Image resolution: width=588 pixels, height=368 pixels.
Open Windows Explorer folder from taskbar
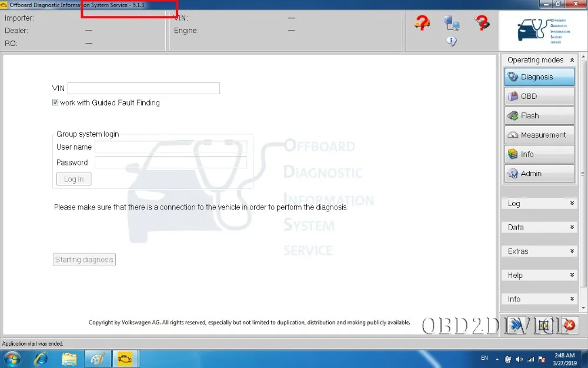[69, 359]
